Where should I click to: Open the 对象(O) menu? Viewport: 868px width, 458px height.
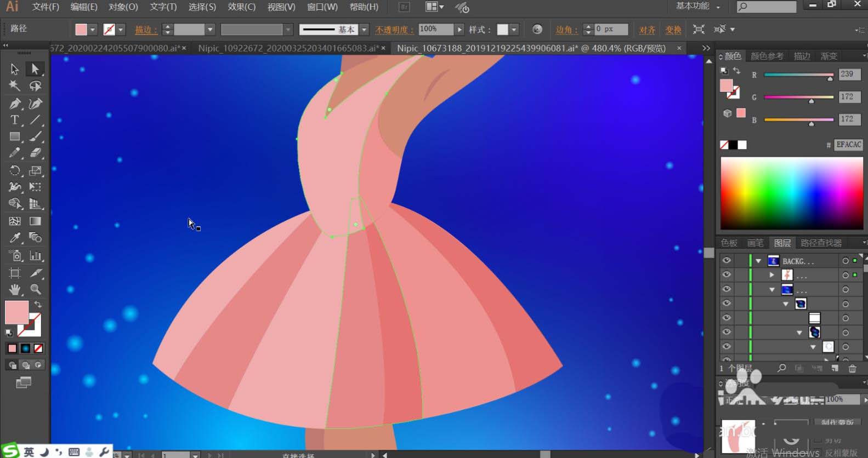(123, 7)
